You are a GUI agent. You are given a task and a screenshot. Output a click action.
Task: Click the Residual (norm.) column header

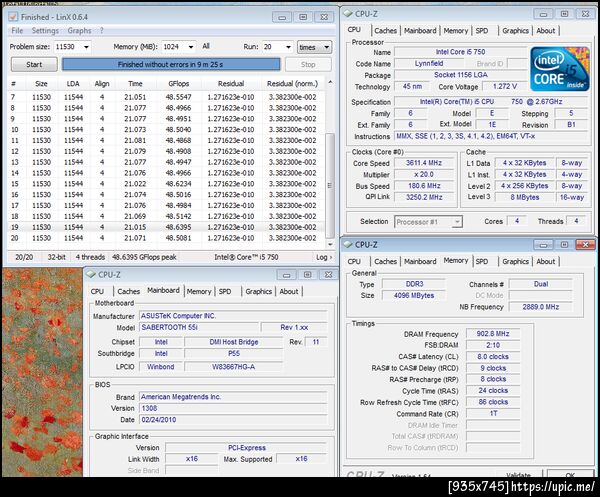point(292,83)
